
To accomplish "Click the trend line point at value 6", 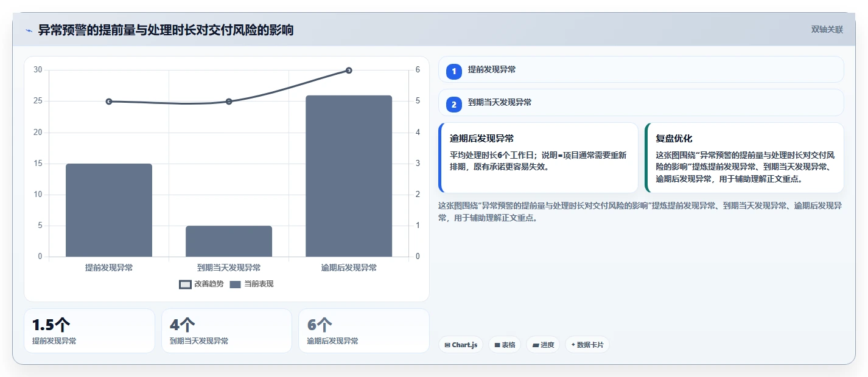I will [x=349, y=71].
